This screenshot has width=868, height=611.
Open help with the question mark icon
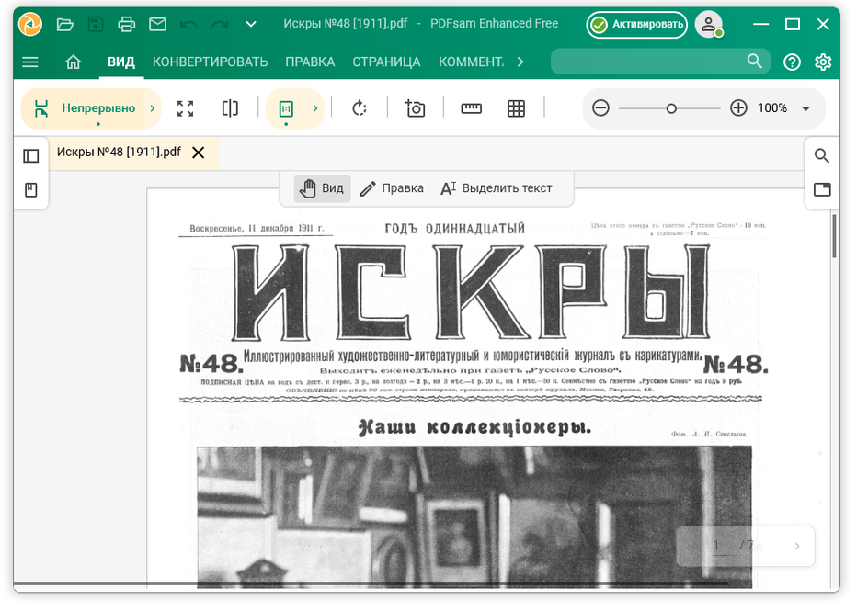(793, 62)
